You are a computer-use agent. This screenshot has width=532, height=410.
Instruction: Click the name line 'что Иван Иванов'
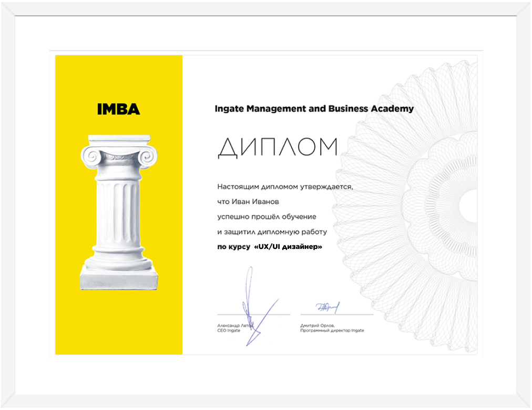[248, 202]
